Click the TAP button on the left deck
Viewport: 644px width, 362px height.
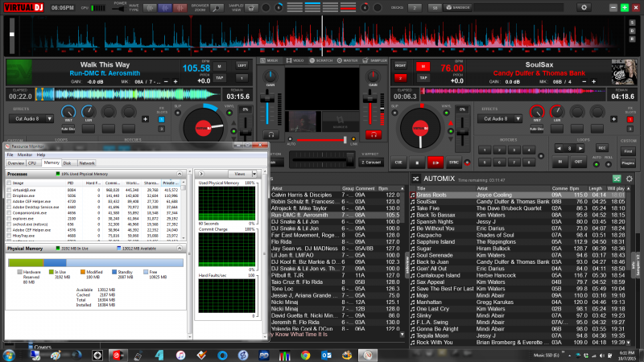tap(219, 78)
